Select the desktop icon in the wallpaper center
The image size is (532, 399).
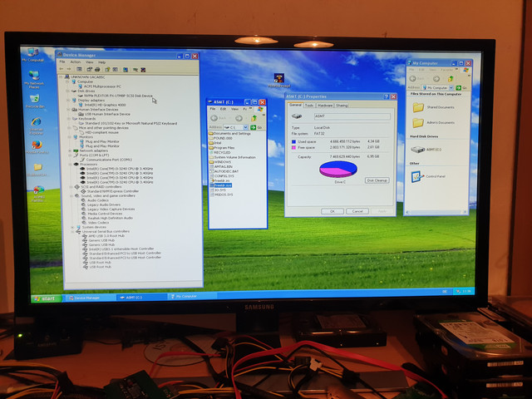[279, 81]
